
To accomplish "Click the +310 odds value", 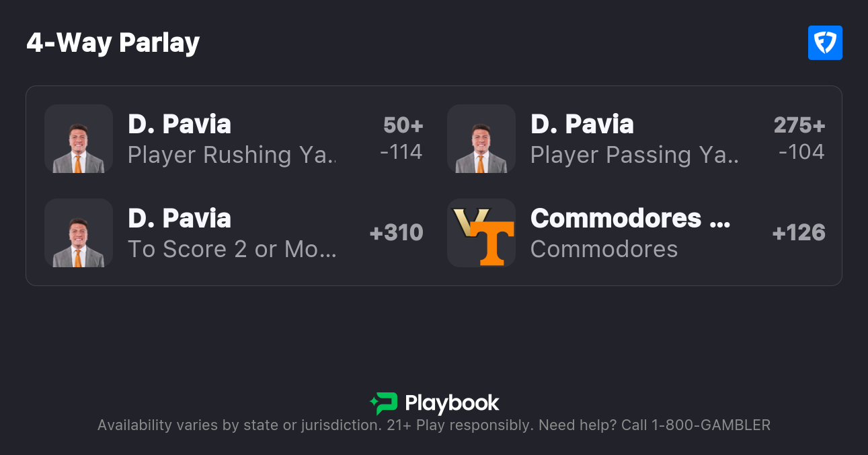I will [x=396, y=233].
